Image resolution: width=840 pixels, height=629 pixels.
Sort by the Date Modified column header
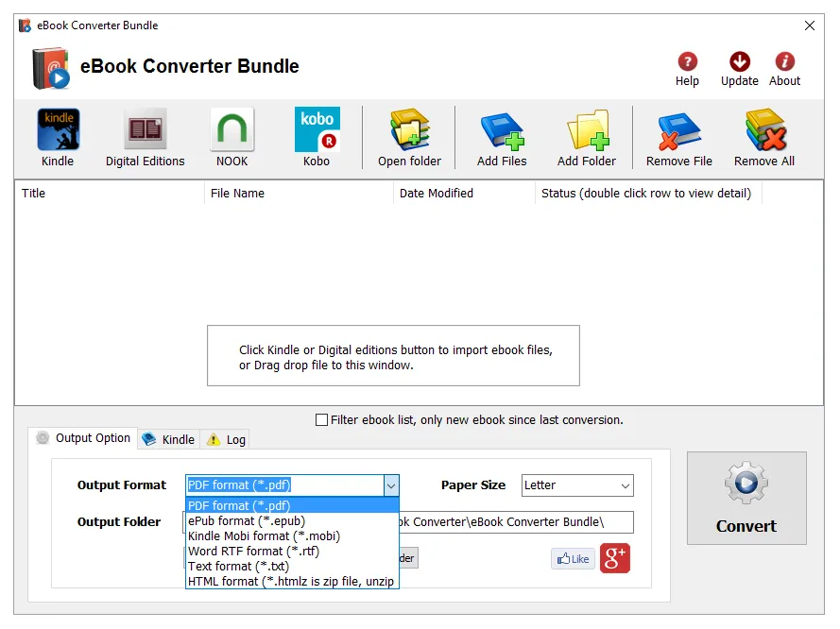(x=464, y=194)
